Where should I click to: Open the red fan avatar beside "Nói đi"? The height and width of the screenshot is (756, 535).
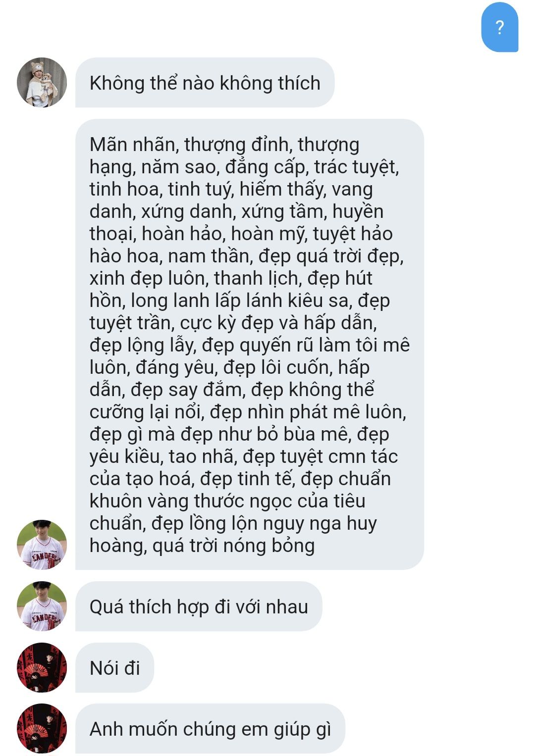(42, 667)
